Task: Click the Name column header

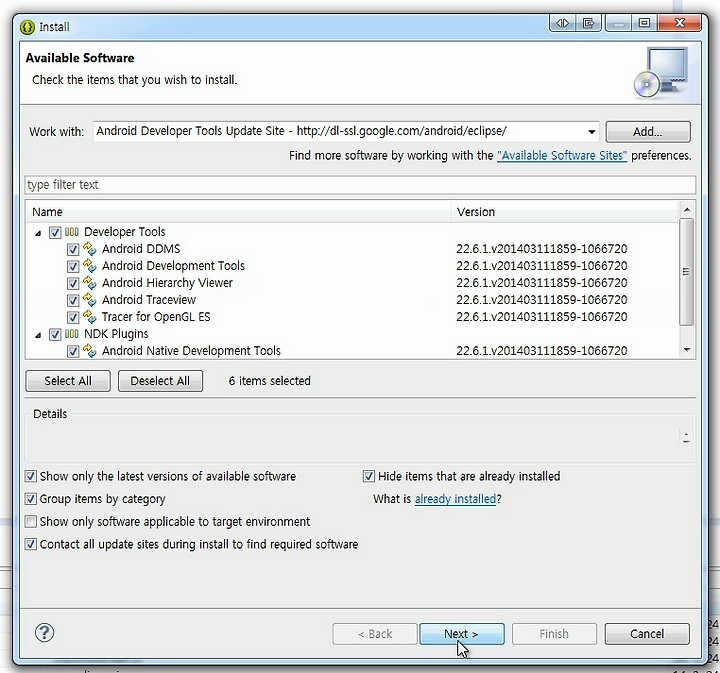Action: pos(238,212)
